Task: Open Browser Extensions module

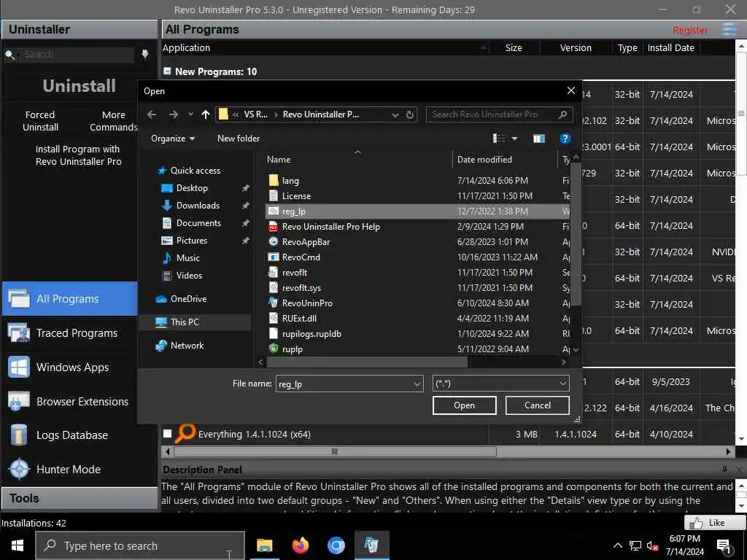Action: (x=69, y=402)
